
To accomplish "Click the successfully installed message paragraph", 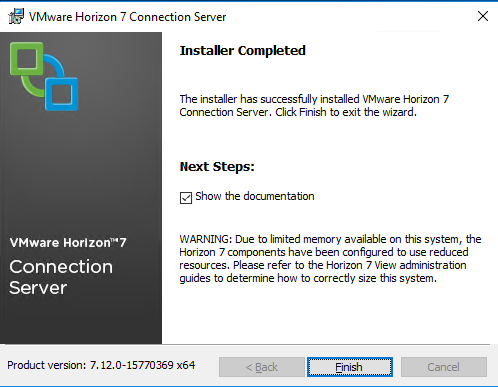I will (x=314, y=105).
